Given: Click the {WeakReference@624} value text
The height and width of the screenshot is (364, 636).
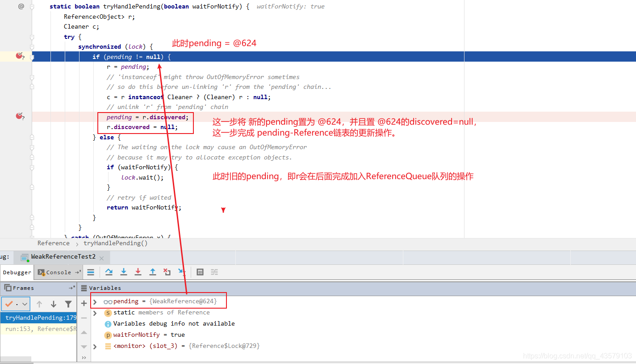Looking at the screenshot, I should coord(183,301).
